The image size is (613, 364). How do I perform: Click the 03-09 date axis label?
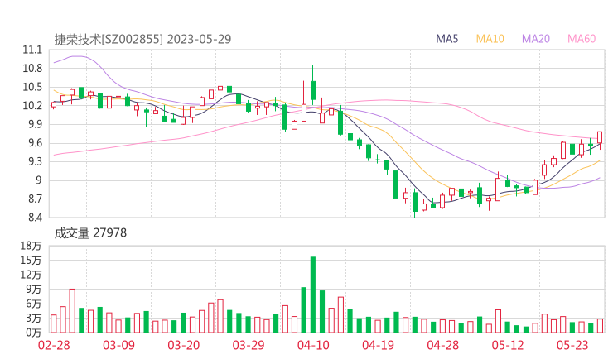(x=118, y=345)
